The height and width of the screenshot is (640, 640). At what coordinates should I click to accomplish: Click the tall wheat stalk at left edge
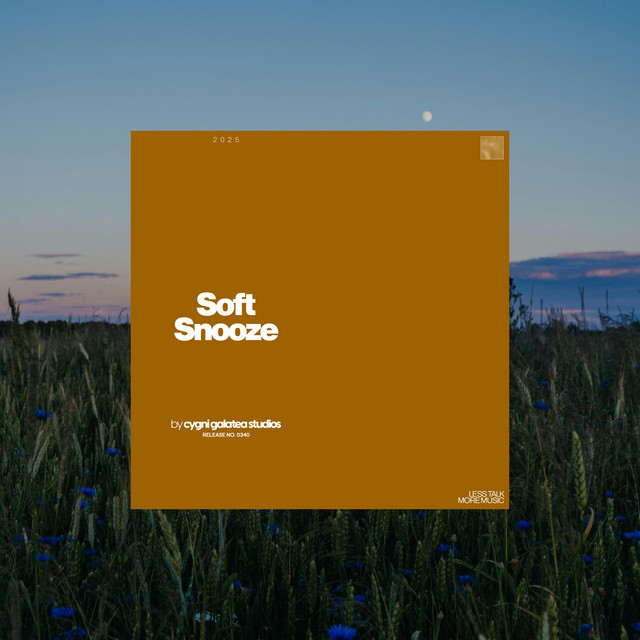(x=13, y=305)
